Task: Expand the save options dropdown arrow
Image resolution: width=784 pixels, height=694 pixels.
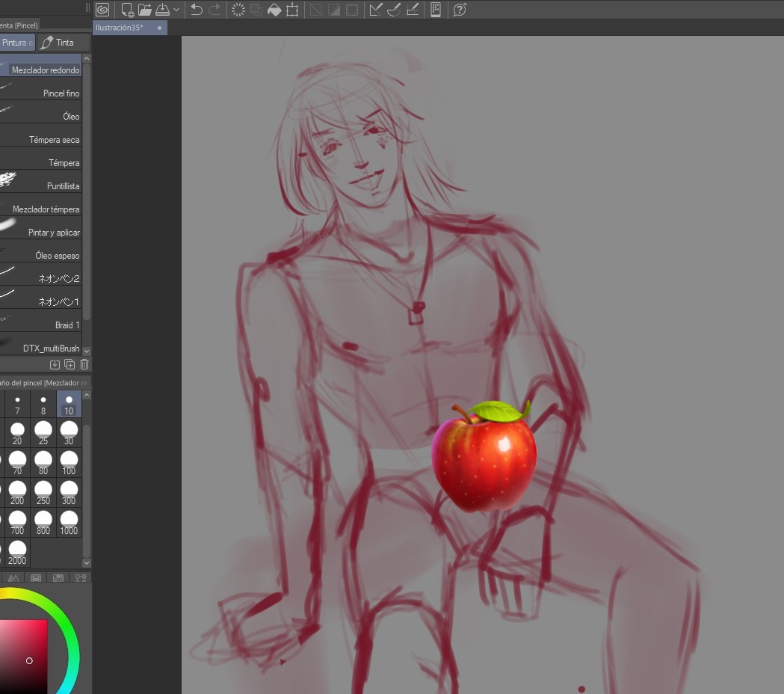Action: 176,10
